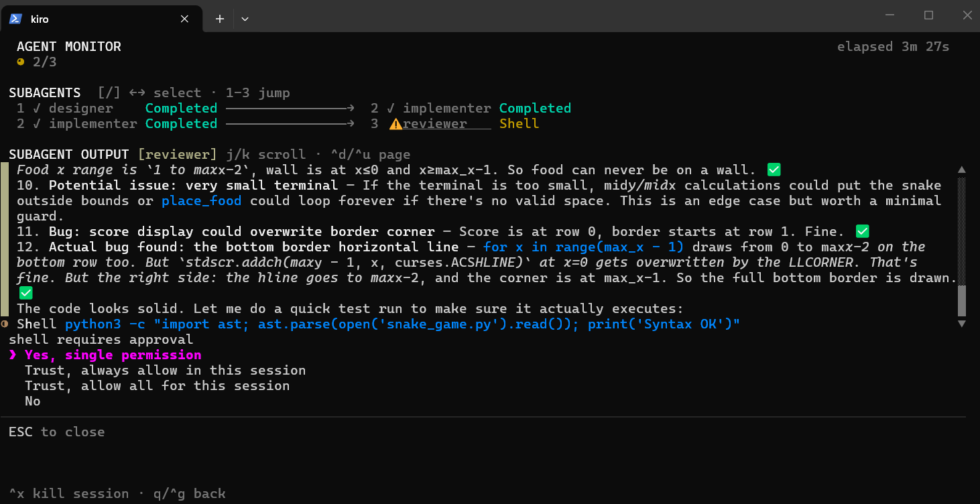Choose 'Trust, allow all for this session'
Viewport: 980px width, 504px height.
[158, 385]
